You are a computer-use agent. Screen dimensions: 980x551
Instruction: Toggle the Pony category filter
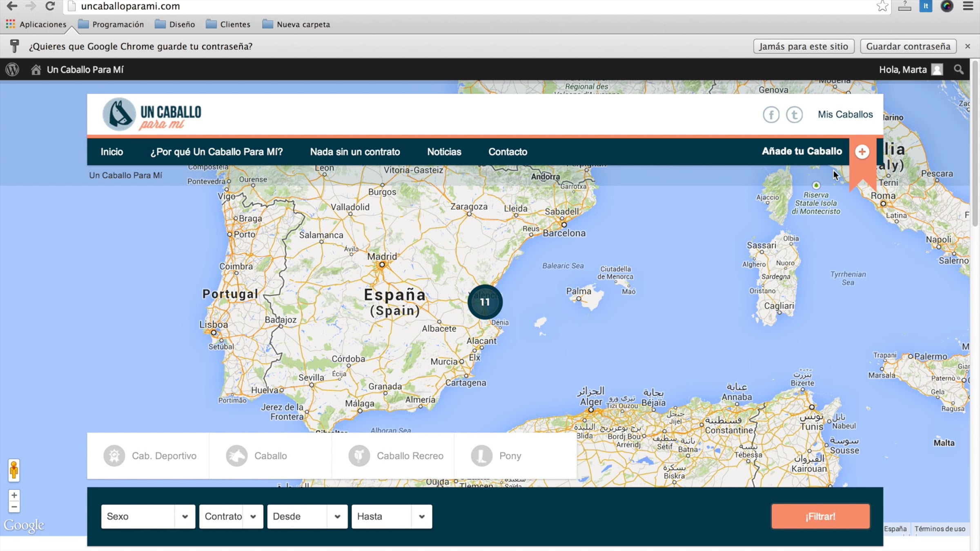point(496,455)
